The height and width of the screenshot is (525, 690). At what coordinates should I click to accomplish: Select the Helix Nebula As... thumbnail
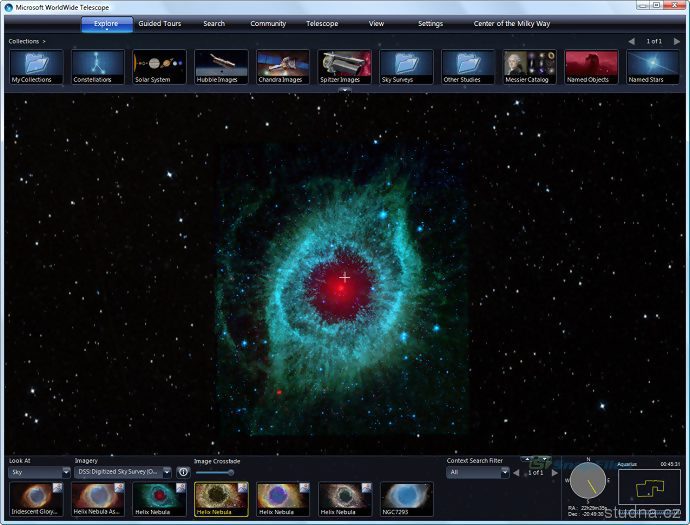pos(98,499)
